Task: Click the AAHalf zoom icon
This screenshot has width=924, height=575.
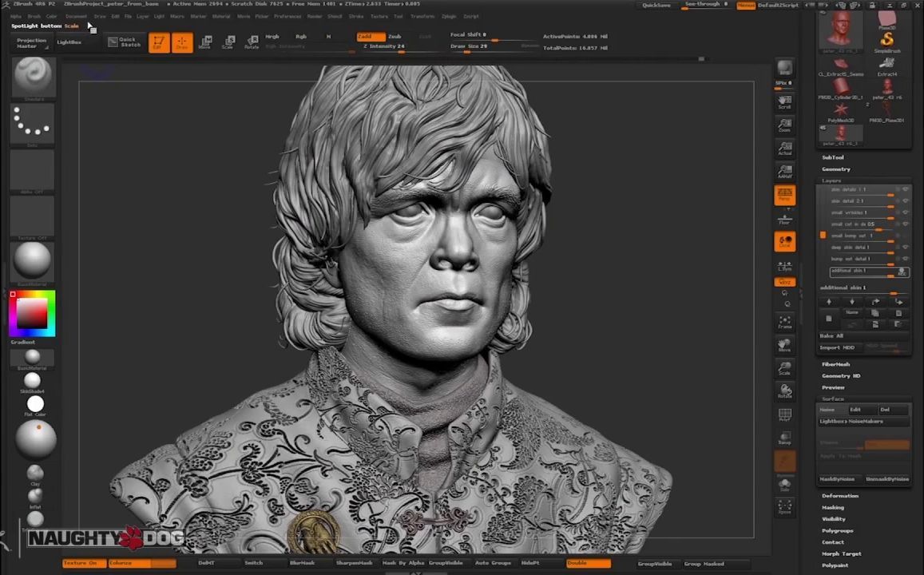Action: (784, 171)
